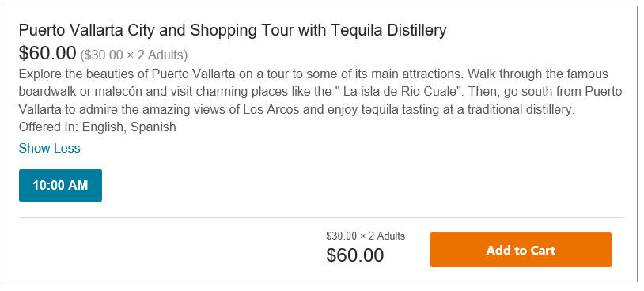Viewport: 644px width, 291px height.
Task: Select the 10:00 AM time slot
Action: (x=60, y=186)
